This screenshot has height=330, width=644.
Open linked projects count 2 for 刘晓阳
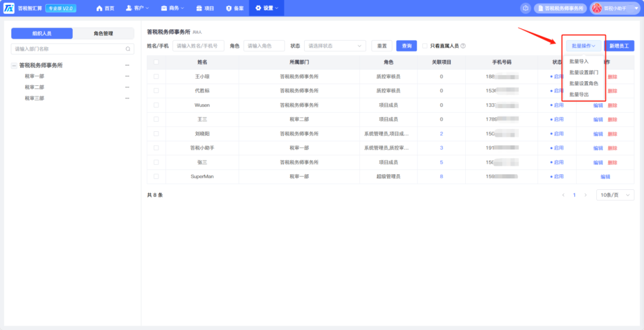tap(441, 134)
